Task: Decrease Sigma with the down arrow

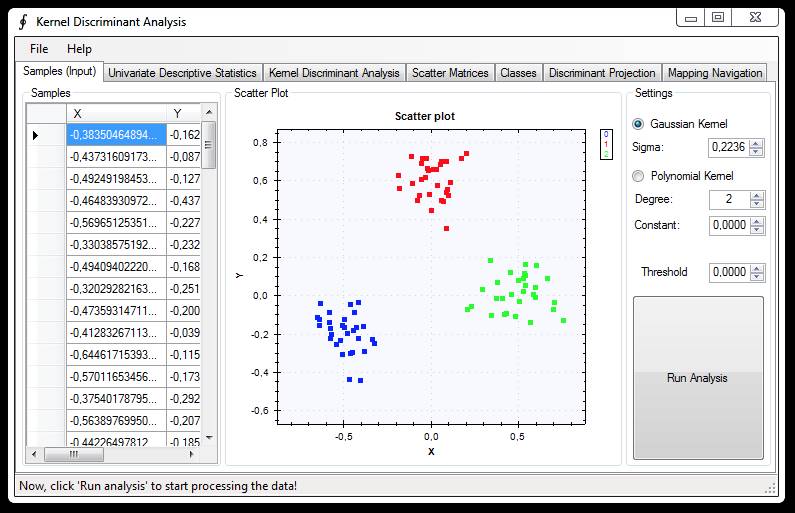Action: click(756, 152)
